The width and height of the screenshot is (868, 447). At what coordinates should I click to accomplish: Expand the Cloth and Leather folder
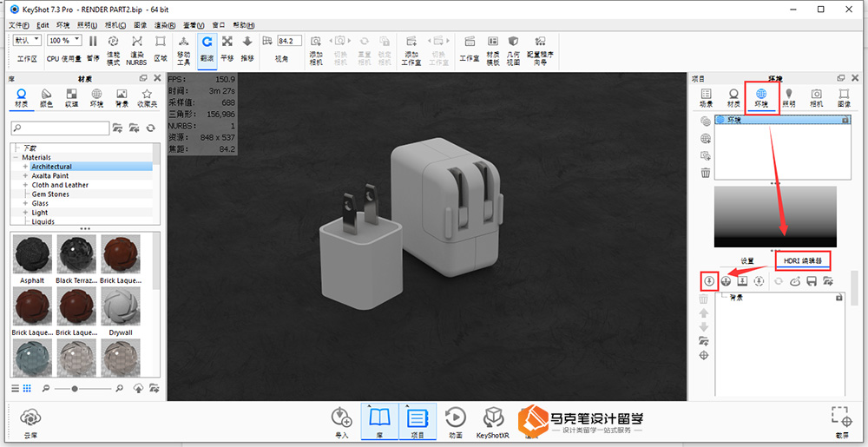[25, 185]
